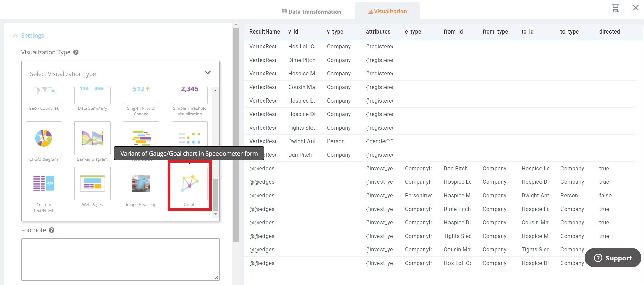Select the Custom Text/HTML visualization
Viewport: 644px width, 285px height.
44,184
